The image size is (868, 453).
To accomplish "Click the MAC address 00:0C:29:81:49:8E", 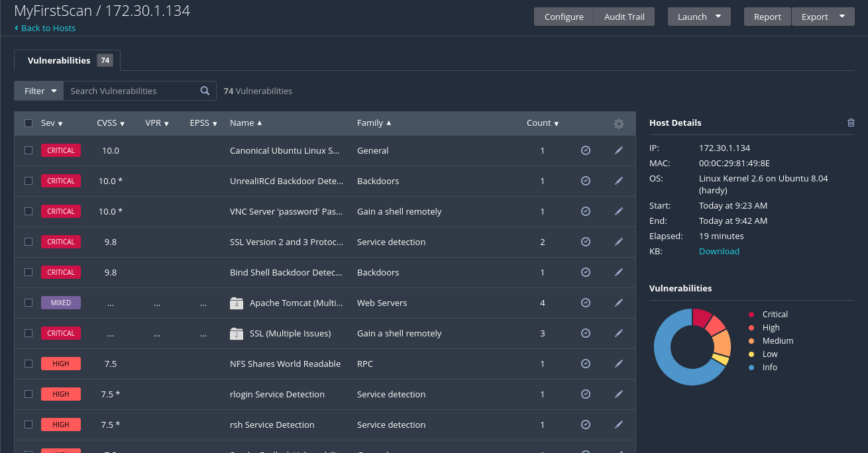I will [734, 163].
